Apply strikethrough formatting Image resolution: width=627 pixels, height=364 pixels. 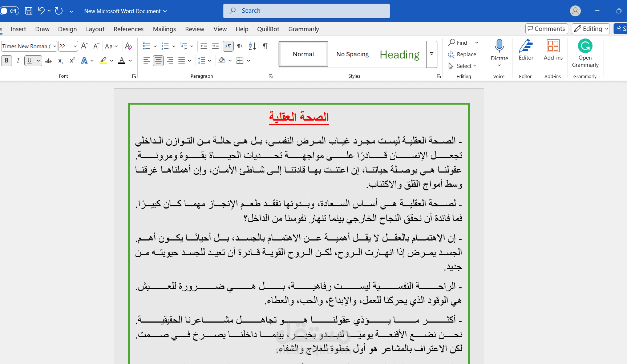[x=48, y=61]
